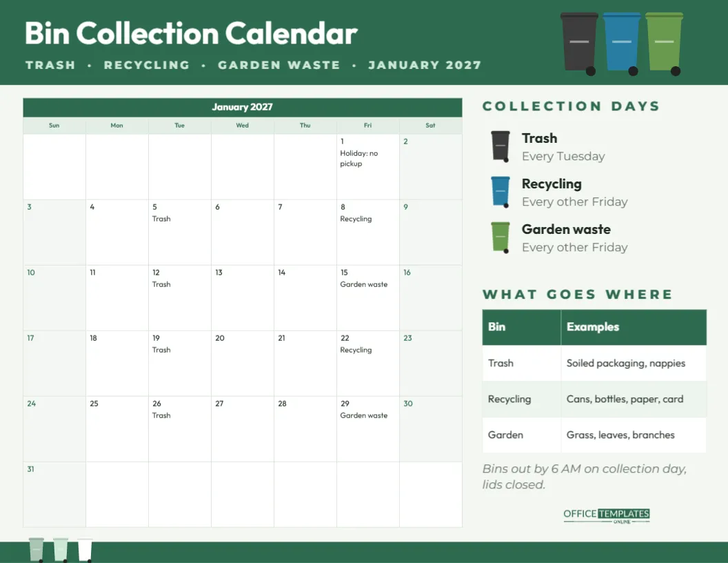Open the Office Templates Online logo
Viewport: 728px width, 563px height.
click(607, 515)
